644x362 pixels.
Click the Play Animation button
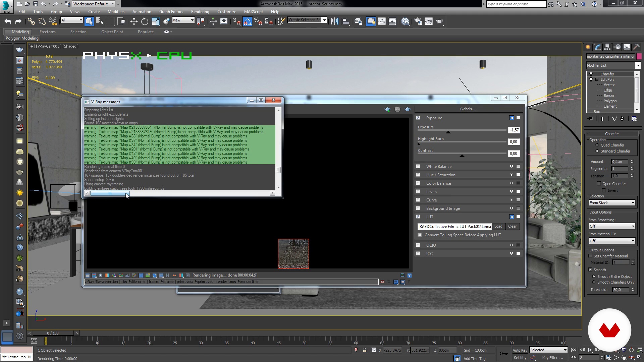point(590,350)
